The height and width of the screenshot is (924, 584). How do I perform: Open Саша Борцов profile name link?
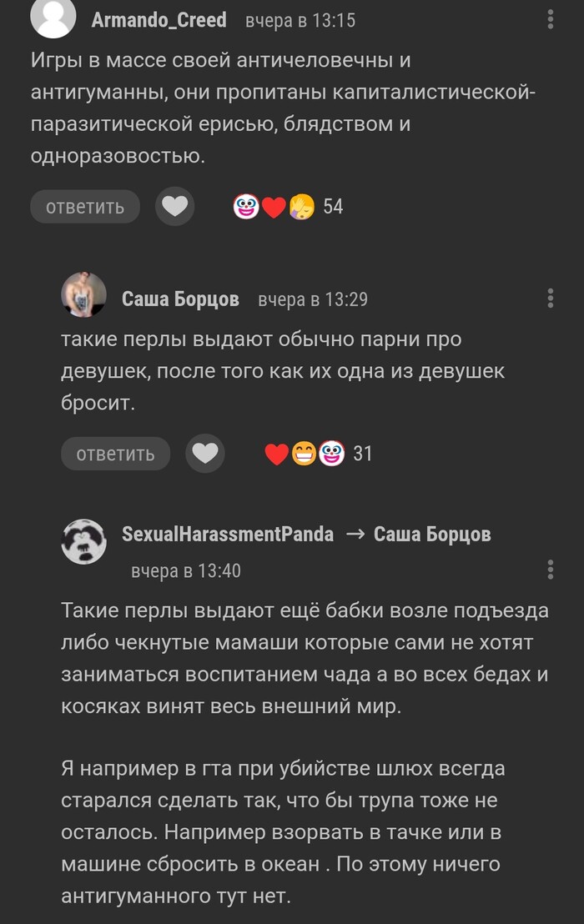[x=180, y=299]
